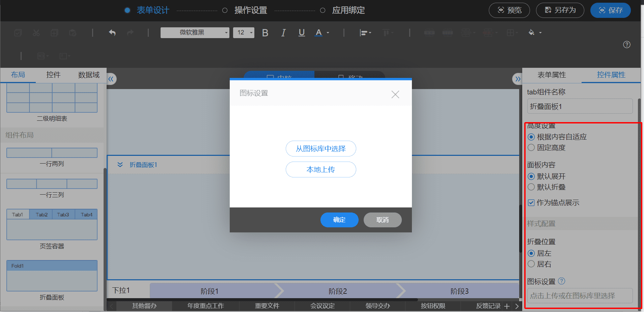The image size is (644, 312).
Task: Click the tab组件名称 input field
Action: [x=580, y=106]
